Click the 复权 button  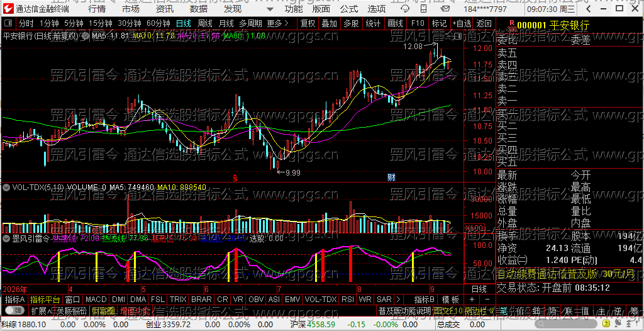pyautogui.click(x=308, y=23)
